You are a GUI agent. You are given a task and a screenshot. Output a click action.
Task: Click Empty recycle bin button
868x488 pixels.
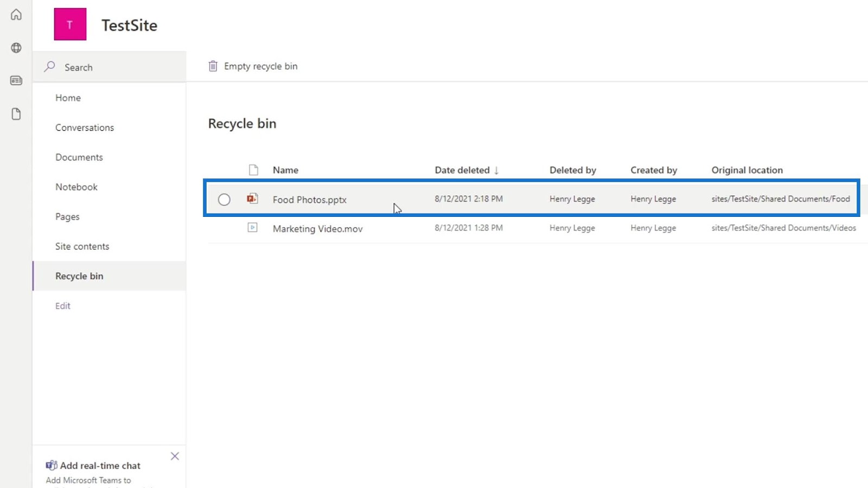253,66
